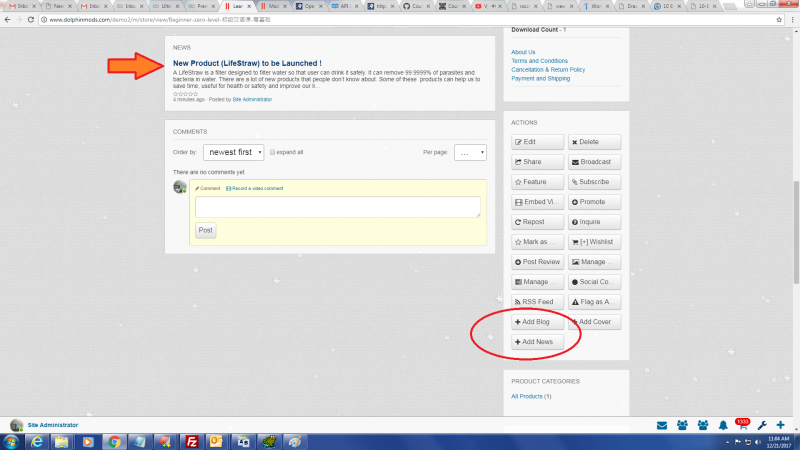Rate the news post with the stars
Image resolution: width=800 pixels, height=450 pixels.
pos(185,94)
